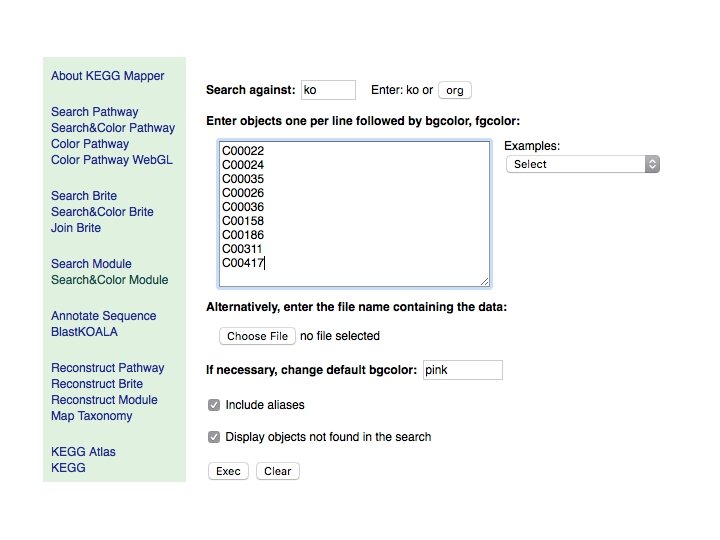
Task: Open the Map Taxonomy link
Action: [x=92, y=416]
